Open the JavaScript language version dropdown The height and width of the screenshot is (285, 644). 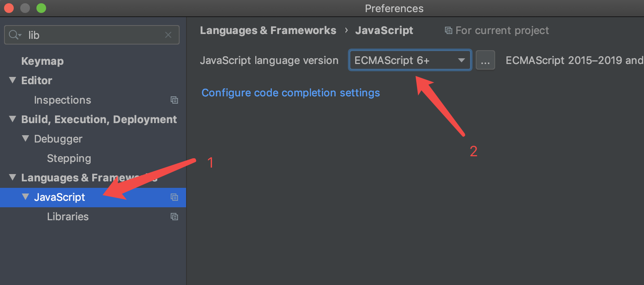coord(410,60)
